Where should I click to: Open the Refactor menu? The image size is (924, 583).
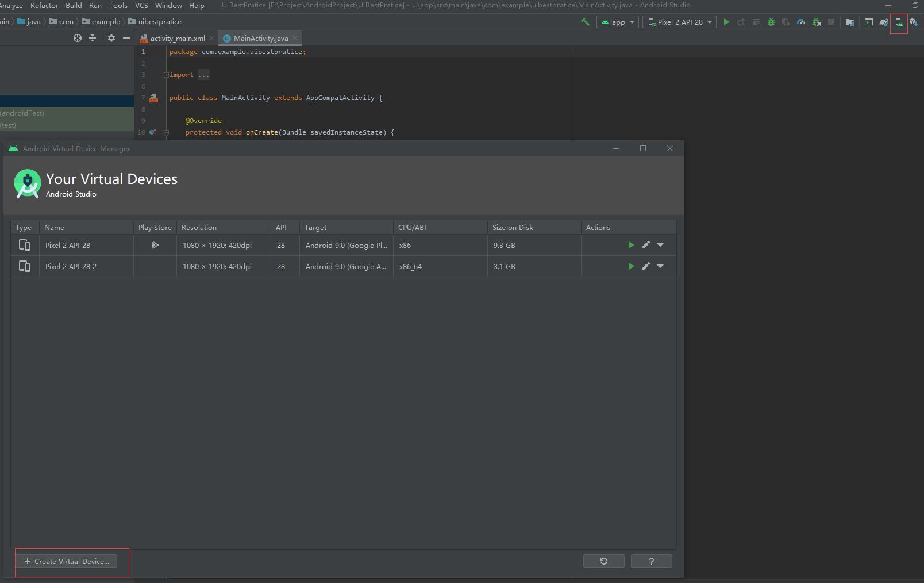(x=44, y=6)
